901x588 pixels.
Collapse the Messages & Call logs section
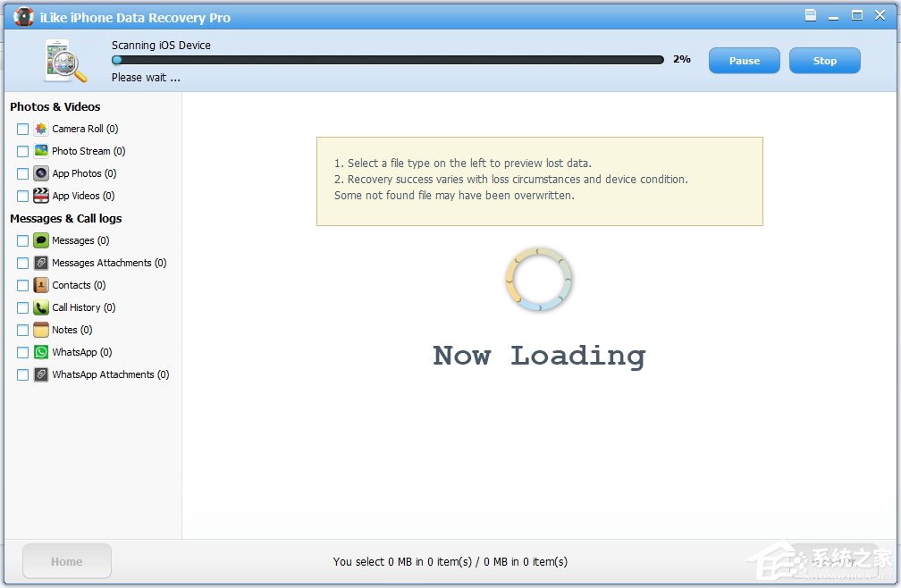pos(65,218)
